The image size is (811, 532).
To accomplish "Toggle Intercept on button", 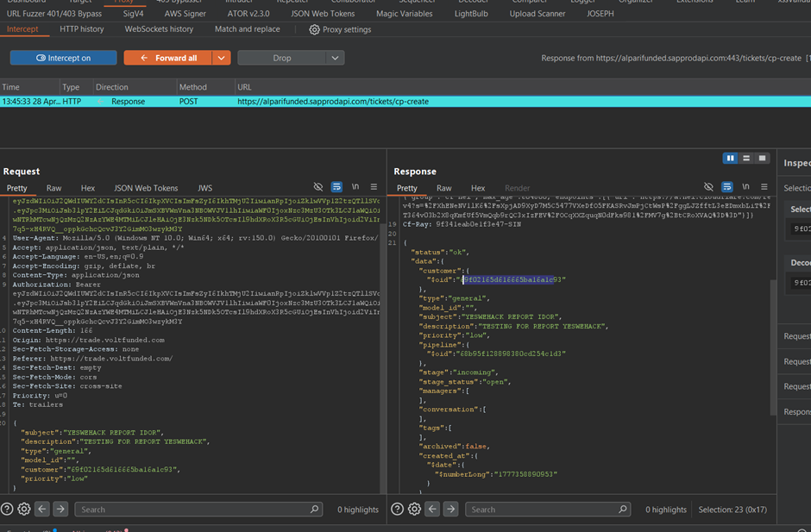I will 63,58.
